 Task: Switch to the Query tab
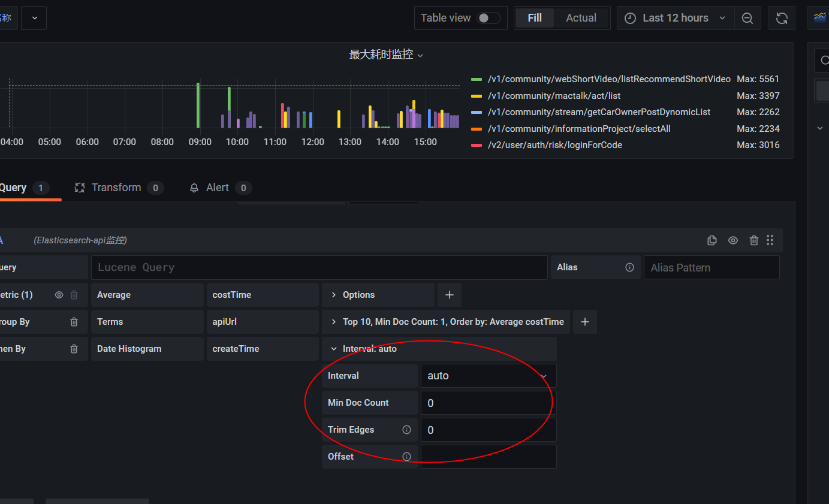[x=24, y=188]
